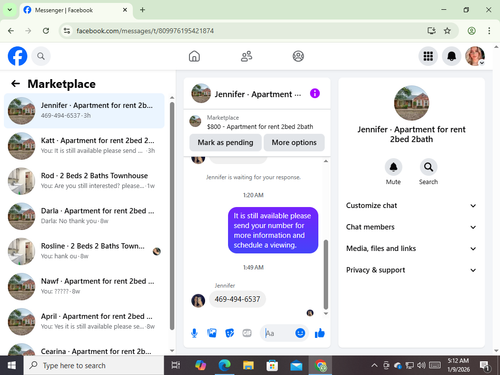View site information icon in address bar
Image resolution: width=500 pixels, height=375 pixels.
point(67,31)
